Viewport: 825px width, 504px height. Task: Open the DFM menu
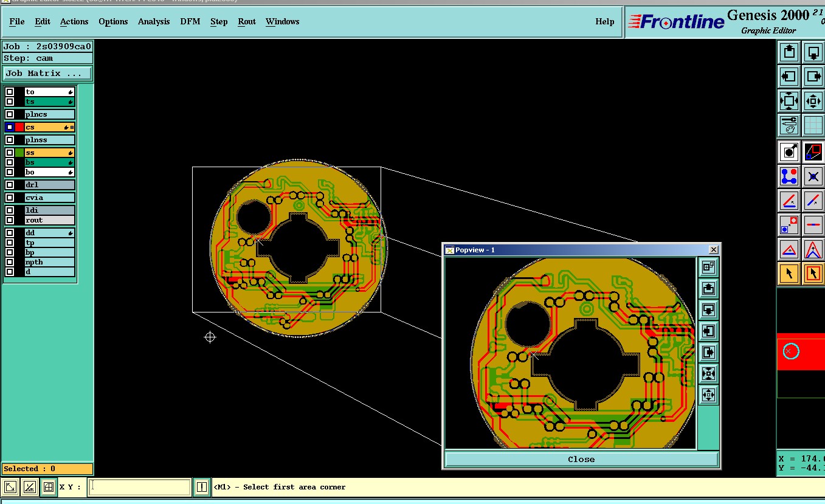coord(190,21)
